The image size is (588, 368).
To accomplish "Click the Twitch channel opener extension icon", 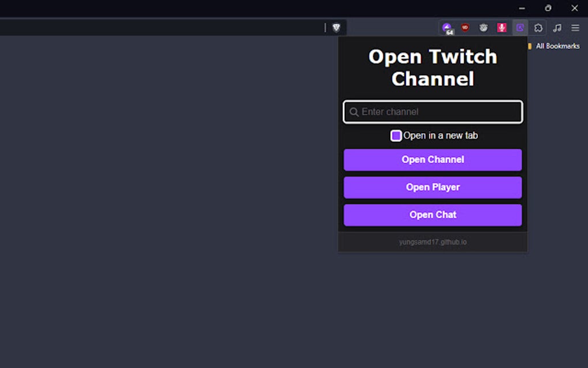I will [x=520, y=27].
